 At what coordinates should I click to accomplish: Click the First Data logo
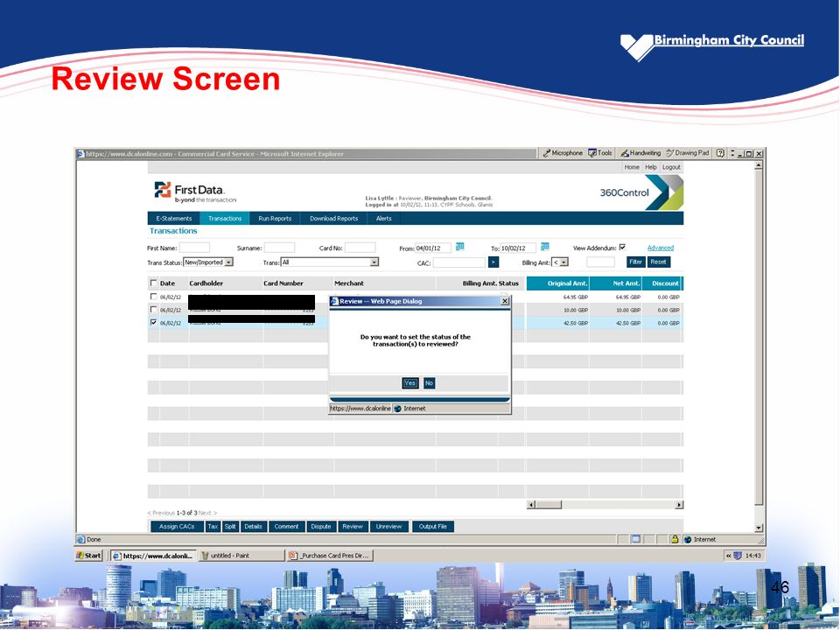pyautogui.click(x=195, y=192)
